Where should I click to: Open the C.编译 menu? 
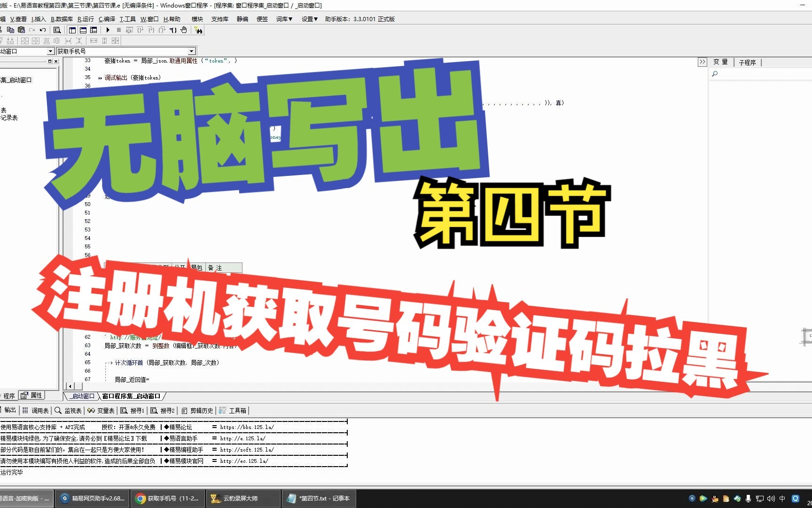pyautogui.click(x=107, y=19)
